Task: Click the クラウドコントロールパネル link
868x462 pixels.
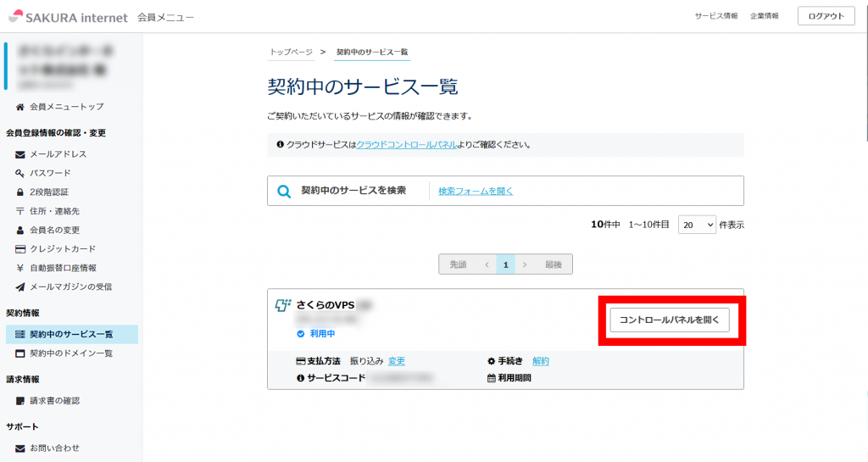Action: pos(406,144)
